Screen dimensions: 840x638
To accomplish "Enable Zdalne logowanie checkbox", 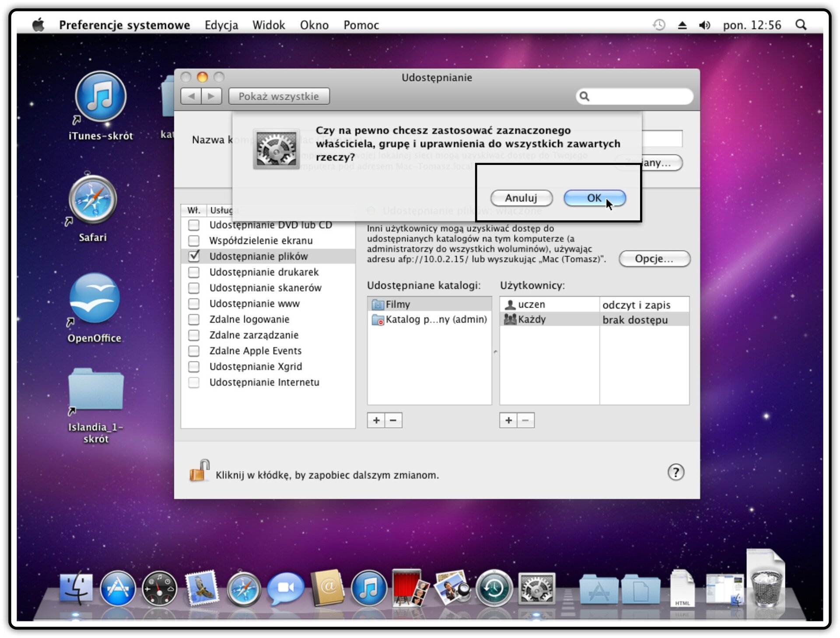I will click(194, 320).
